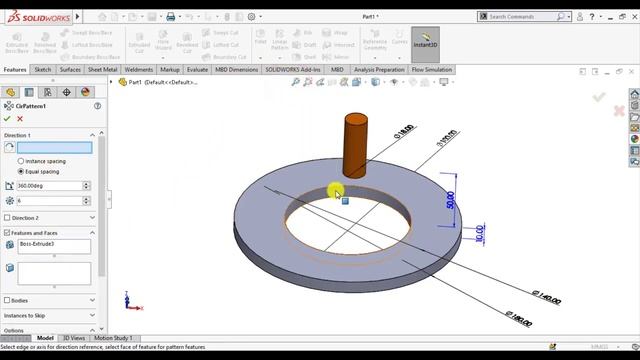Screen dimensions: 640x360
Task: Click Reverse Direction icon under Direction 1
Action: [x=9, y=147]
